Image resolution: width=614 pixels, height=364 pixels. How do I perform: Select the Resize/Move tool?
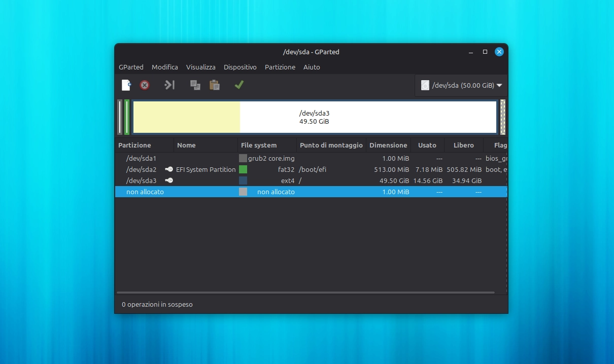click(169, 85)
